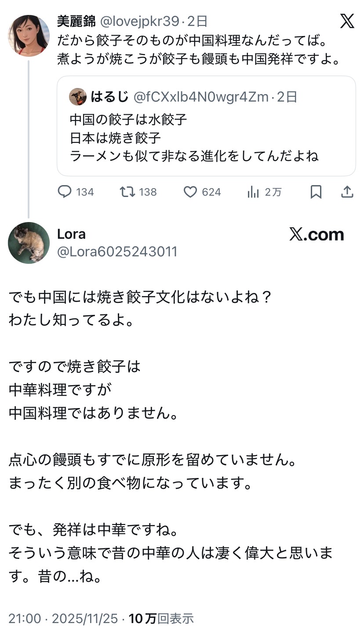Open the @fCXxlb4N0wgr4Zm handle

200,97
